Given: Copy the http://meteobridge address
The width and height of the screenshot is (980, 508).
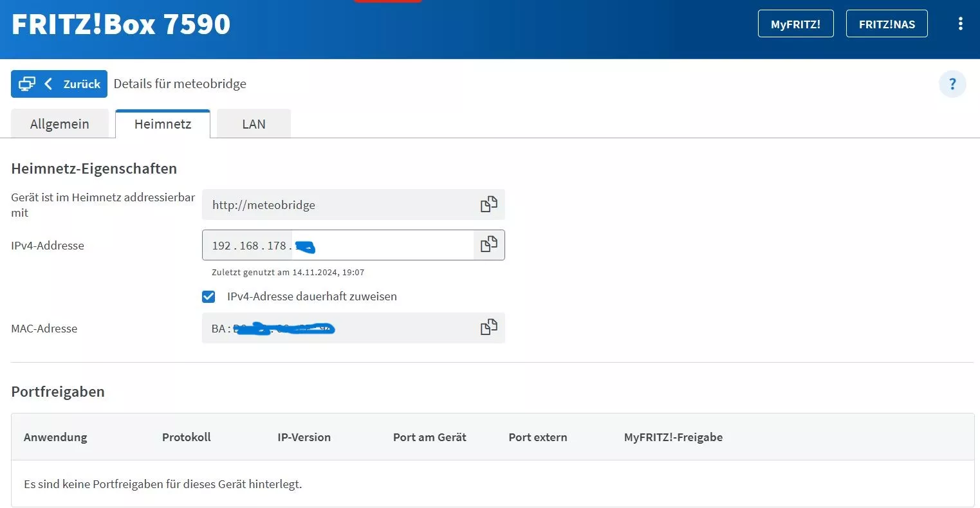Looking at the screenshot, I should (x=488, y=204).
